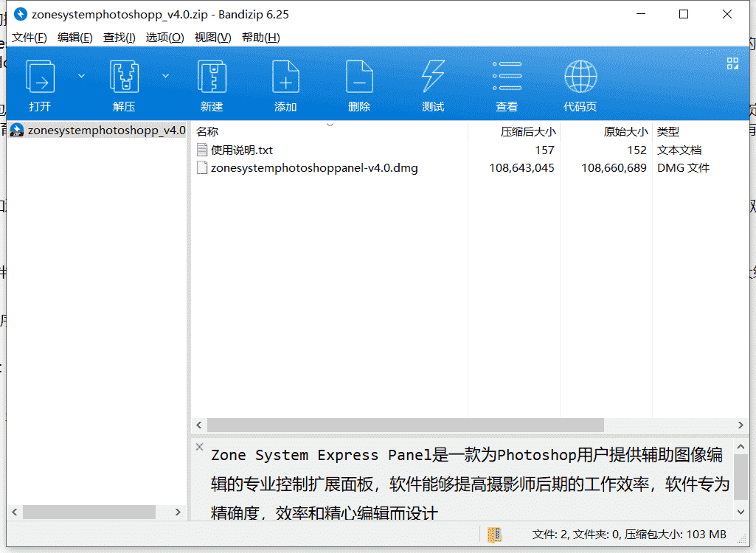Click the Extract (解压) toolbar icon
Image resolution: width=756 pixels, height=553 pixels.
tap(124, 77)
